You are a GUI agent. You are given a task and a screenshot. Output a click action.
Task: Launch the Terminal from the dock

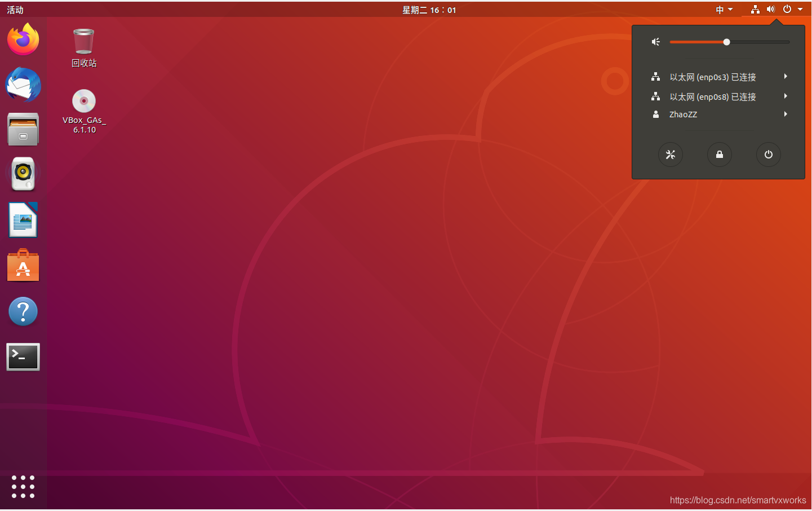pyautogui.click(x=23, y=356)
